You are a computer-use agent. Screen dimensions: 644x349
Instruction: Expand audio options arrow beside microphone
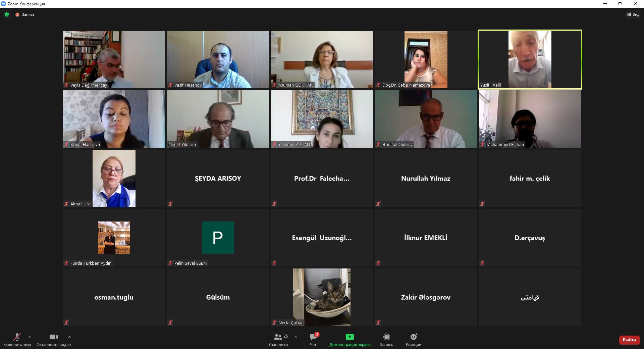coord(30,337)
